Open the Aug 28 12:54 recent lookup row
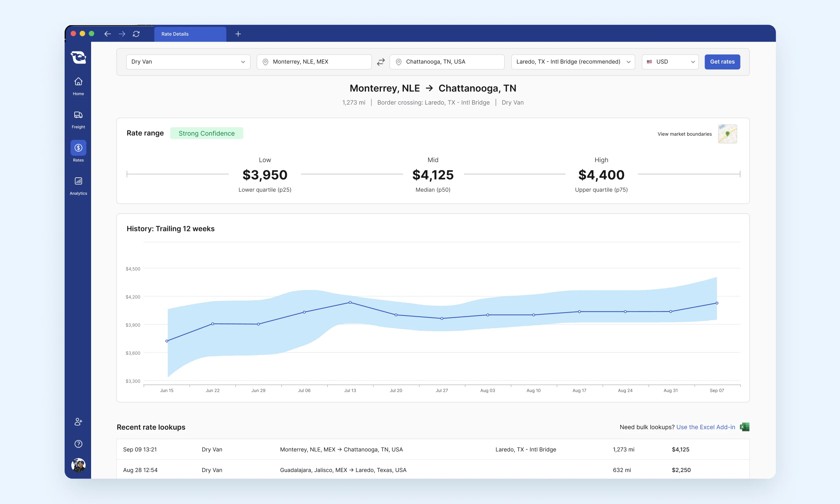 pyautogui.click(x=433, y=470)
